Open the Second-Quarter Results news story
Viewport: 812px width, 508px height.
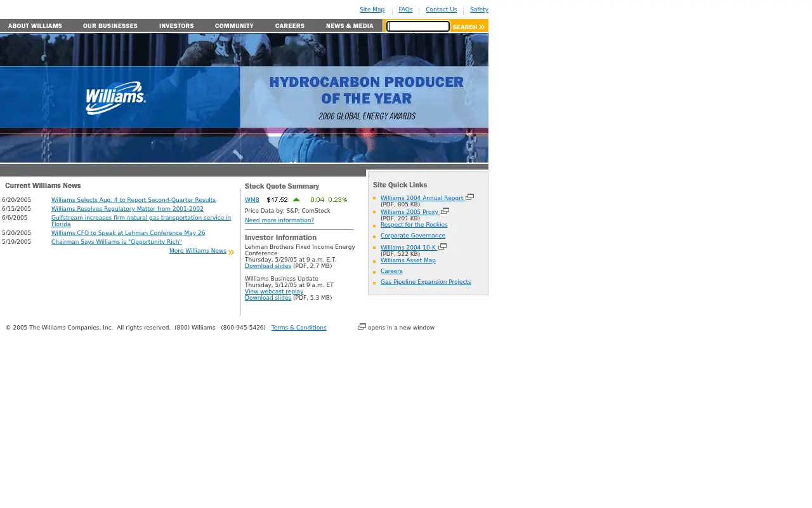coord(133,200)
